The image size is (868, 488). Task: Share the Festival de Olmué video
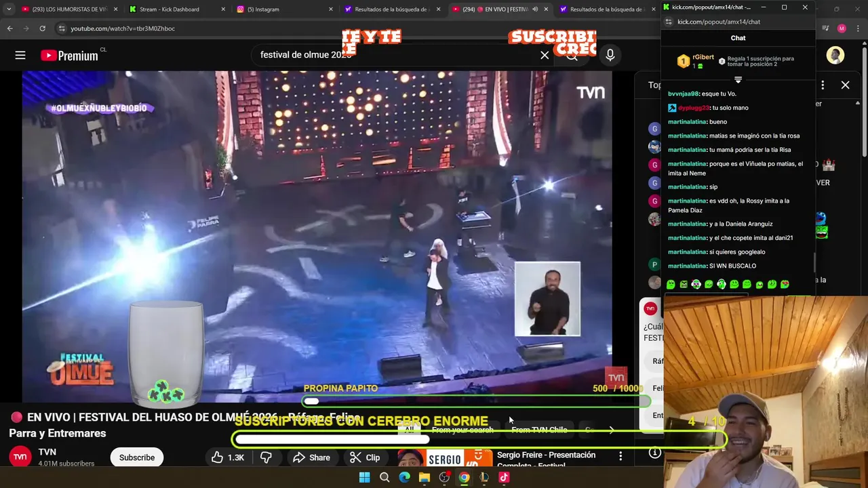(x=311, y=457)
